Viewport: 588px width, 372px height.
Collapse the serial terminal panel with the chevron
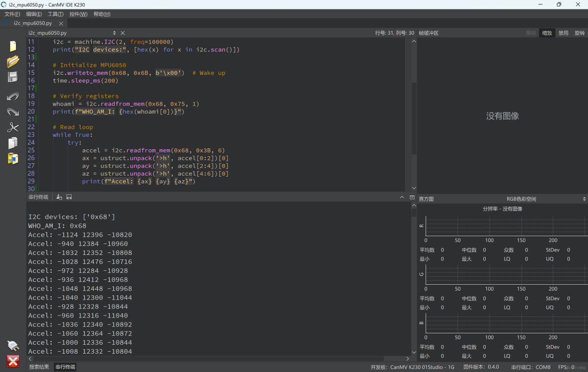click(x=402, y=197)
